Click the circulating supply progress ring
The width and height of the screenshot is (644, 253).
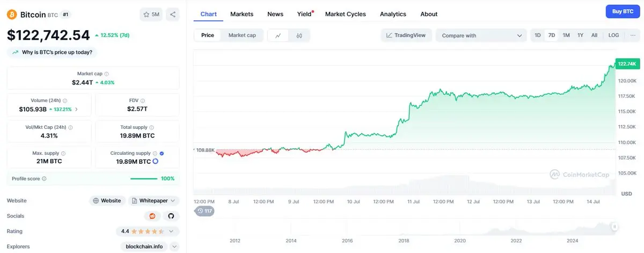point(155,161)
